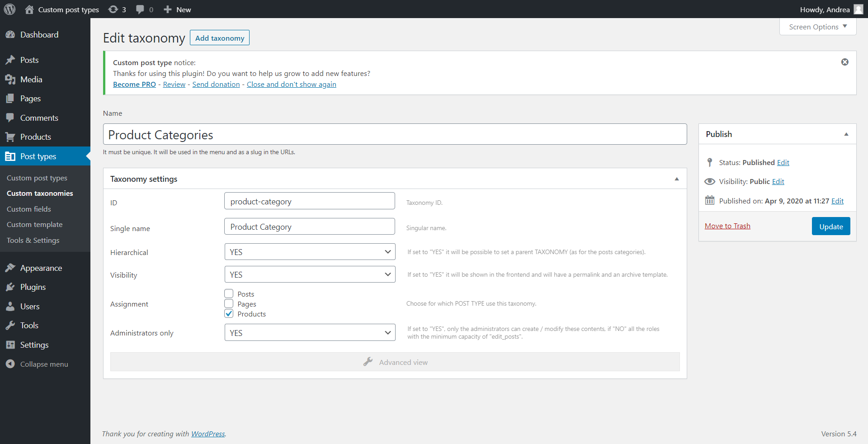This screenshot has width=868, height=444.
Task: Open Custom fields submenu item
Action: pyautogui.click(x=29, y=209)
